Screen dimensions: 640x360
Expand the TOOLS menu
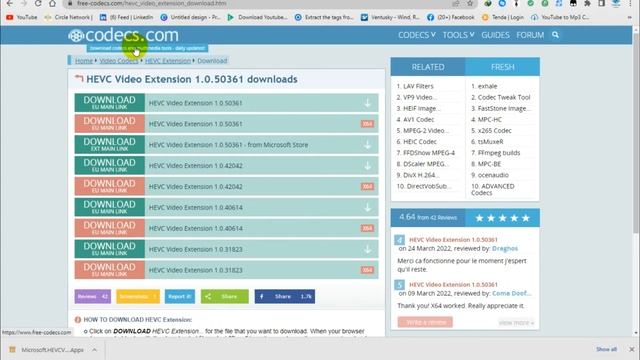(x=458, y=35)
